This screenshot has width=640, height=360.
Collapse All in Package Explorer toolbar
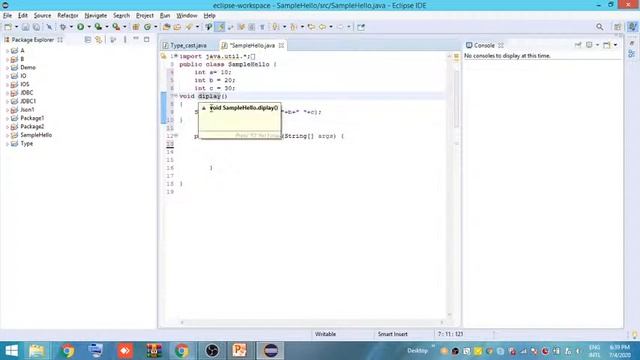[87, 40]
